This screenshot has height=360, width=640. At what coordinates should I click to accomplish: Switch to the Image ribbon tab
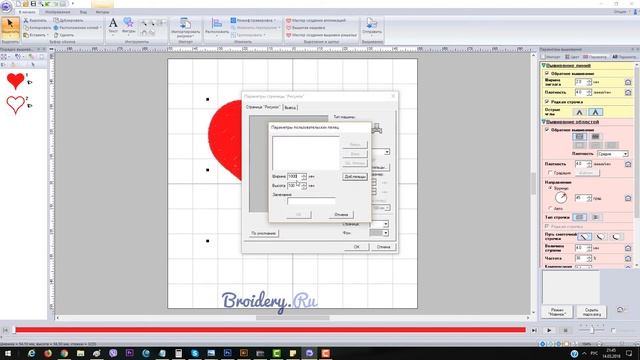57,12
